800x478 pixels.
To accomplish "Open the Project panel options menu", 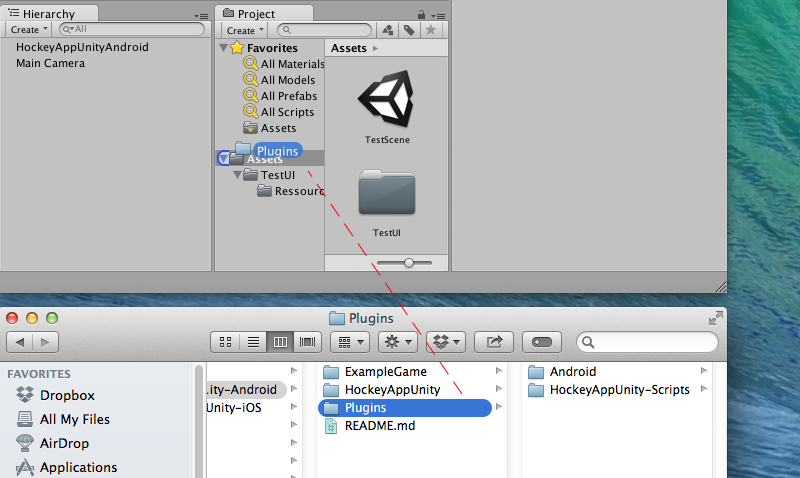I will point(438,16).
